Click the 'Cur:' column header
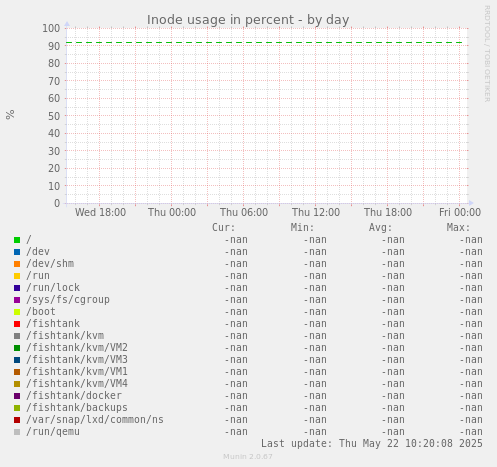Viewport: 497px width, 467px height. point(224,228)
